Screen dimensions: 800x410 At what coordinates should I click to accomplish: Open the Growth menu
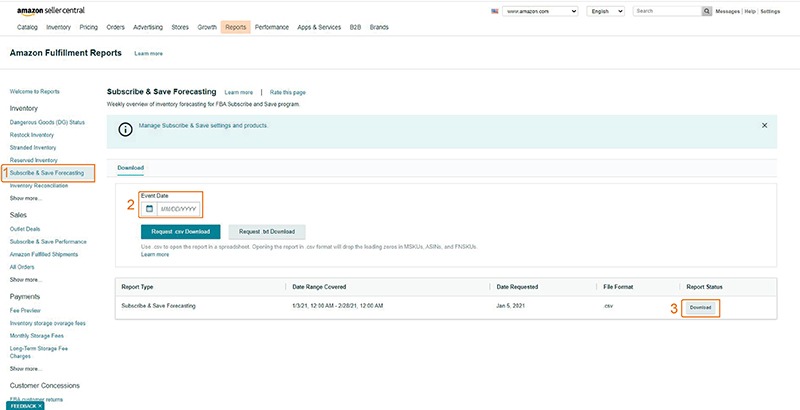click(x=207, y=28)
